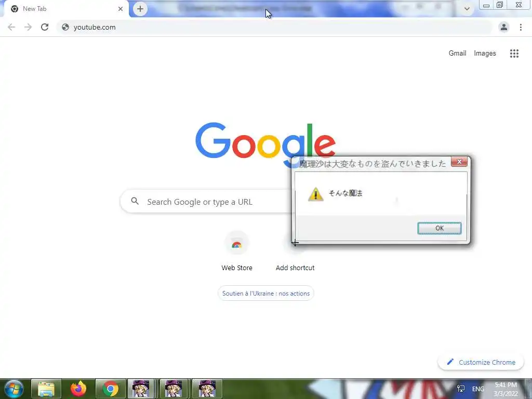Close the Japanese warning dialog with red X
Viewport: 532px width, 399px height.
(459, 162)
